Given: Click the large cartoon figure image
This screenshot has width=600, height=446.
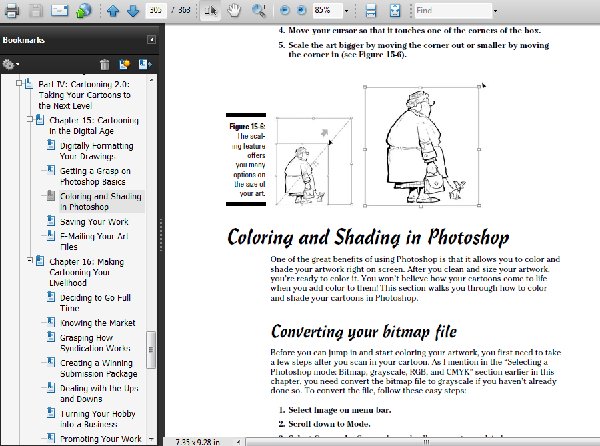Looking at the screenshot, I should (422, 146).
